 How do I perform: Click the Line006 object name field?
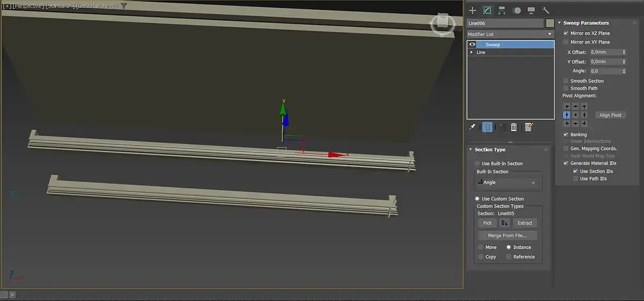click(505, 23)
